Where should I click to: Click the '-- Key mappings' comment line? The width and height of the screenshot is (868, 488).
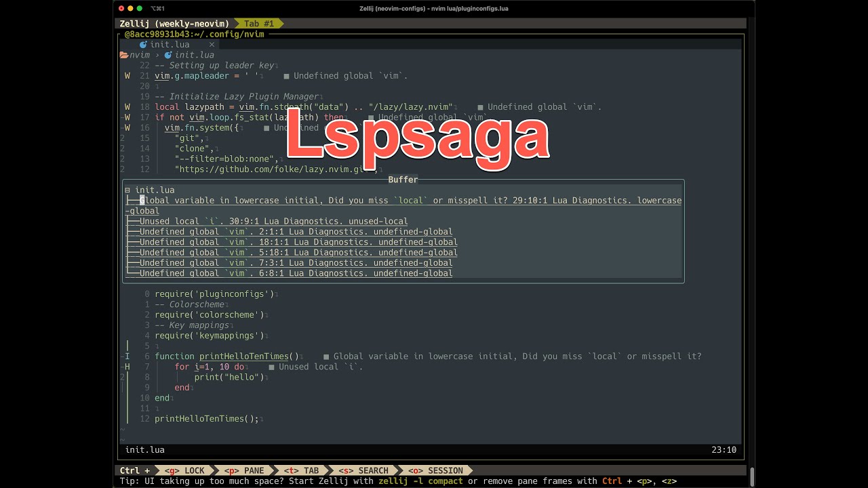192,325
